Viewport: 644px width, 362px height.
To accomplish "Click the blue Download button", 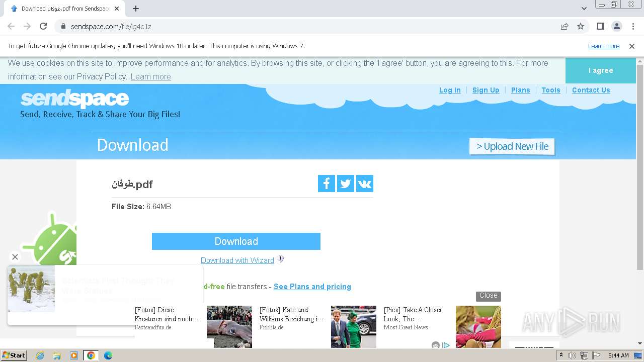I will (x=236, y=241).
